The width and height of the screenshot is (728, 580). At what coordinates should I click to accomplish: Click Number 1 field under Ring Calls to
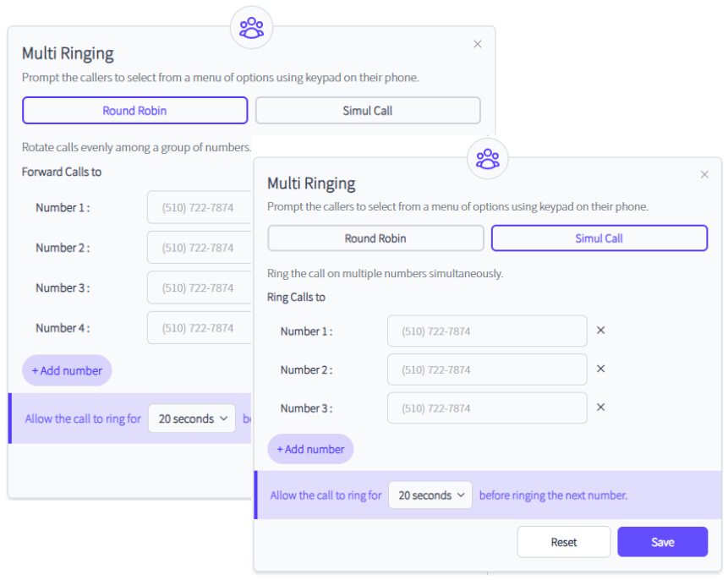(x=486, y=331)
